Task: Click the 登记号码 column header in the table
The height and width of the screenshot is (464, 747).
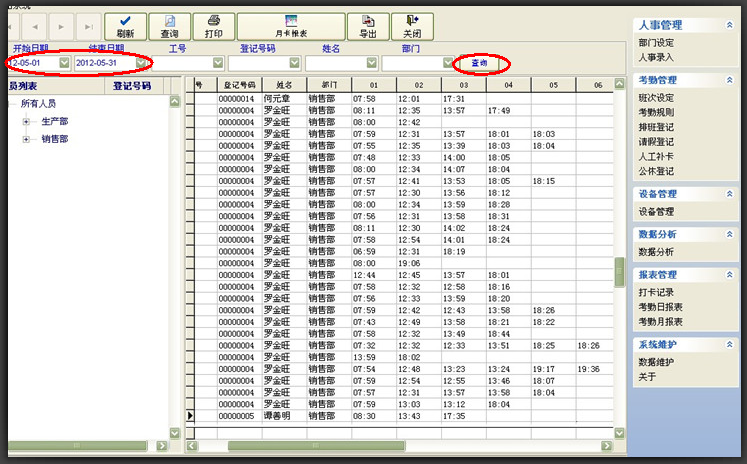Action: (x=240, y=85)
